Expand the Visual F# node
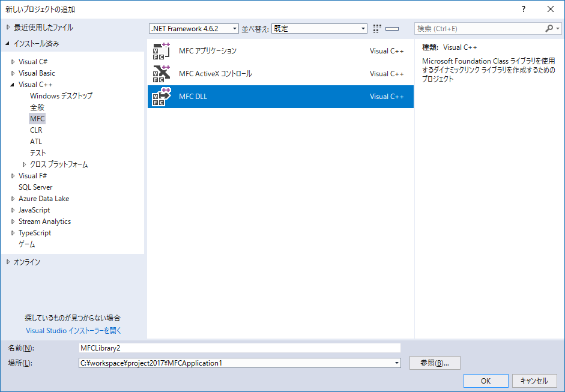Image resolution: width=565 pixels, height=392 pixels. pyautogui.click(x=13, y=176)
